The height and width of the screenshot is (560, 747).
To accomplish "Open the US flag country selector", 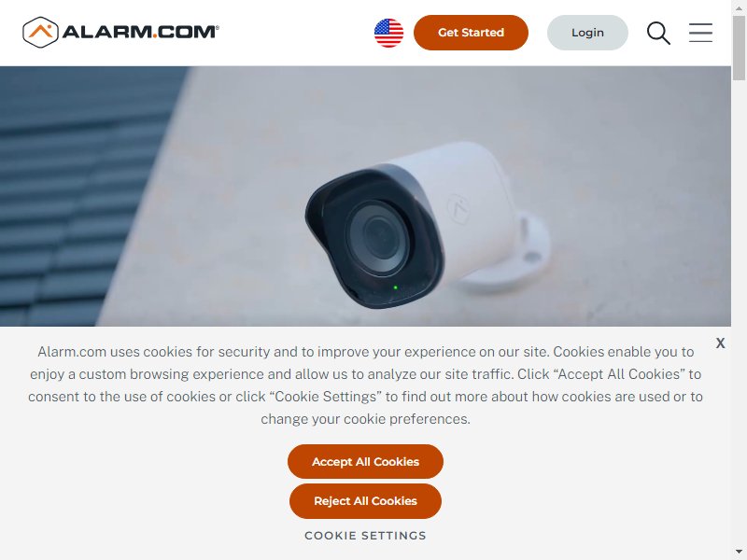I will click(x=388, y=33).
